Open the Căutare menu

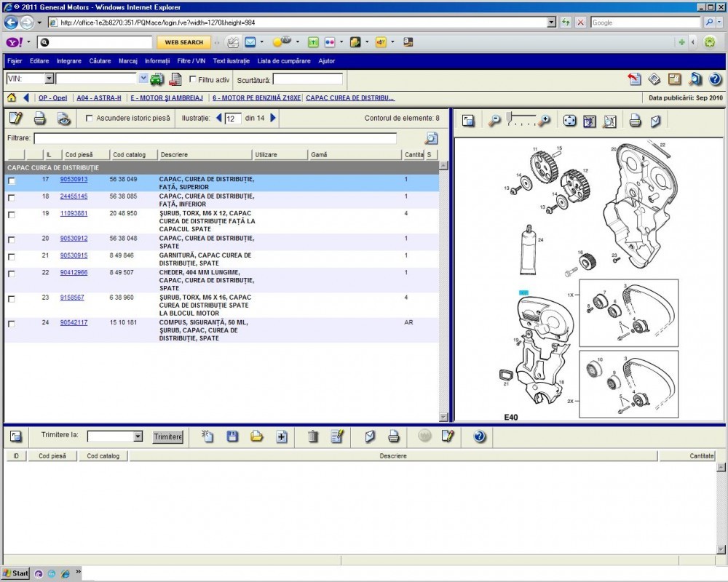[x=100, y=61]
